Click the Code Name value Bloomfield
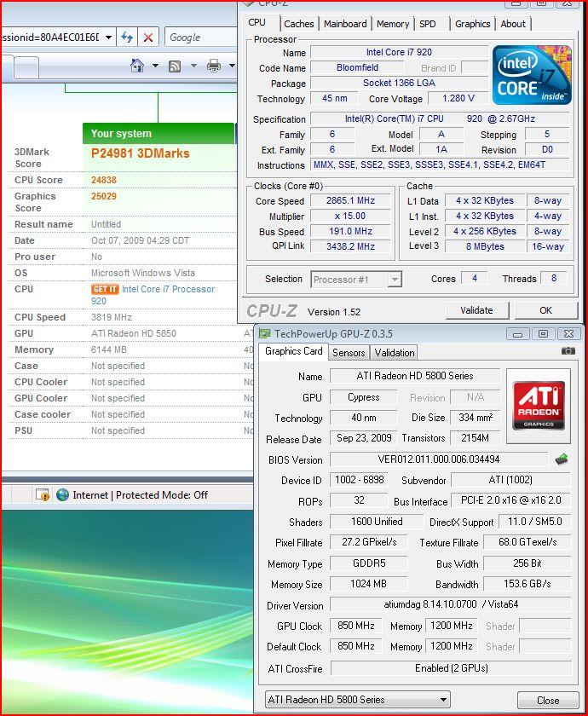Screen dimensions: 588x716 pos(357,67)
